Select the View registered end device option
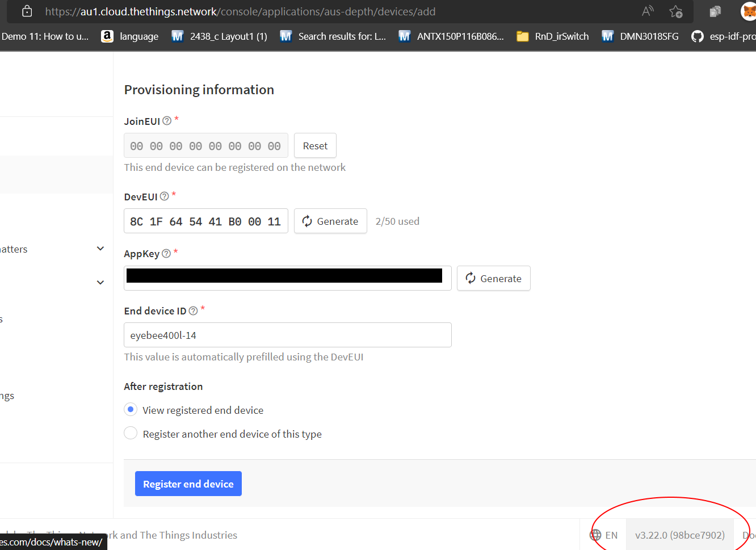The width and height of the screenshot is (756, 550). [x=130, y=409]
